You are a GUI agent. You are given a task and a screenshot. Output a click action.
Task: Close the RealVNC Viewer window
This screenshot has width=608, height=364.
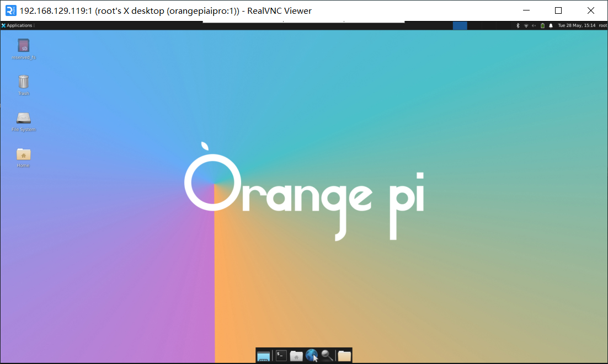click(x=591, y=10)
